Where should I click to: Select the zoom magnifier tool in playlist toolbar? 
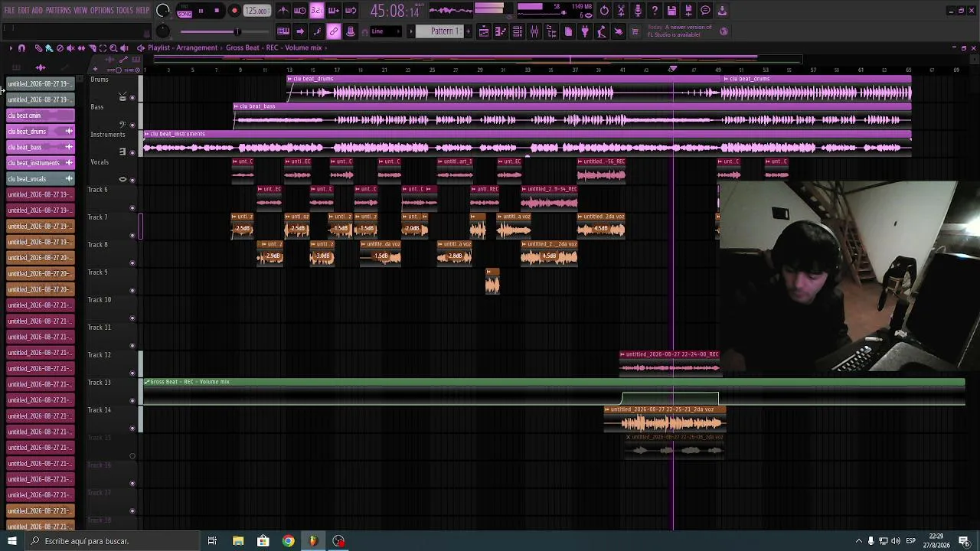113,47
